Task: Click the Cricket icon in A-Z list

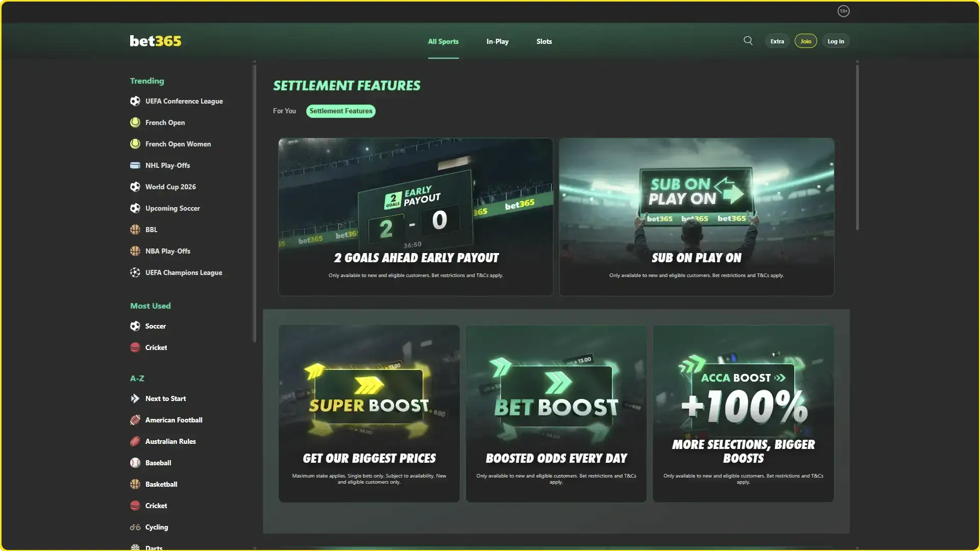Action: click(135, 506)
